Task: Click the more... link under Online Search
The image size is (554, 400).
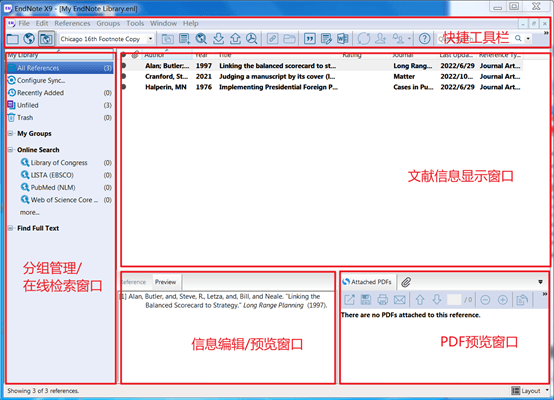Action: [29, 212]
